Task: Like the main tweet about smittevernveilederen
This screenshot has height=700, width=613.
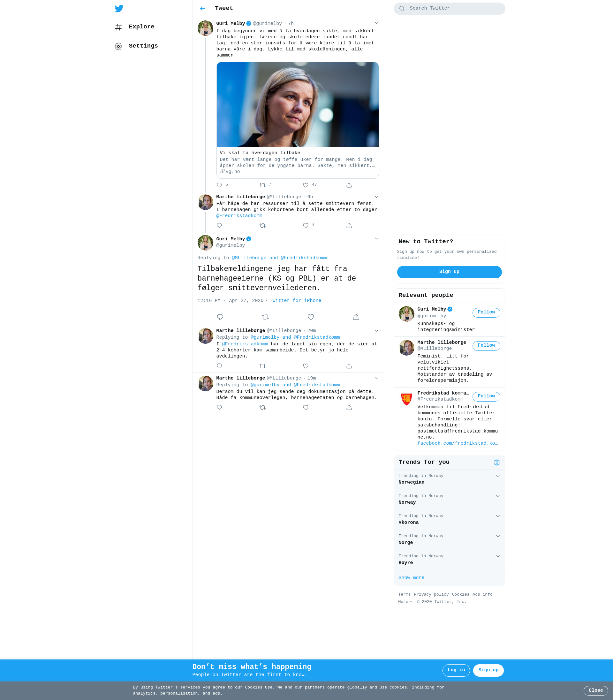Action: point(311,317)
